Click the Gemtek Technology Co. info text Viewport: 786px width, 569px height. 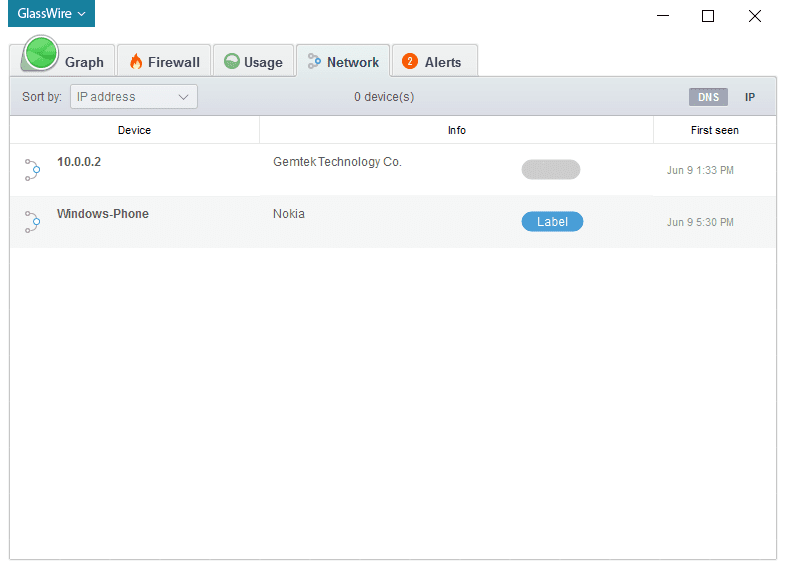(x=337, y=161)
